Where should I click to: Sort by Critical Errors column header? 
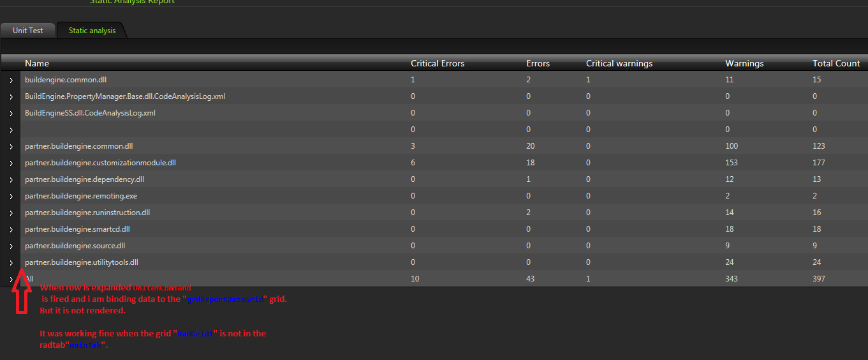[x=438, y=63]
